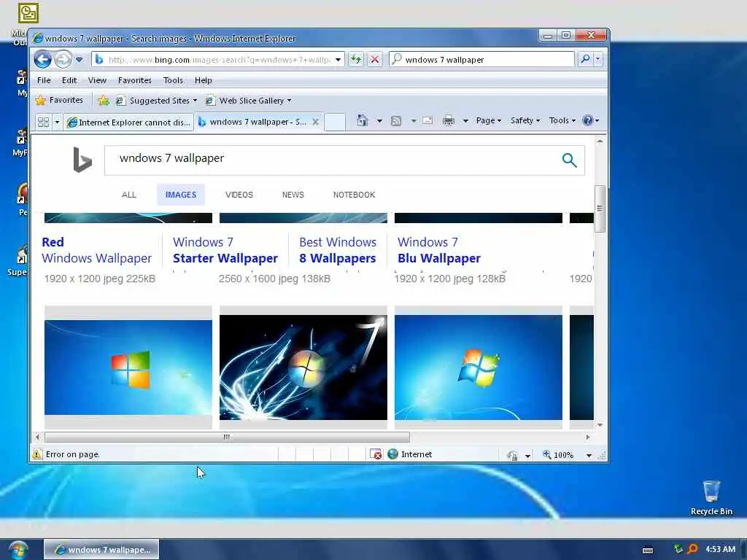
Task: Click the Print icon
Action: pos(449,121)
